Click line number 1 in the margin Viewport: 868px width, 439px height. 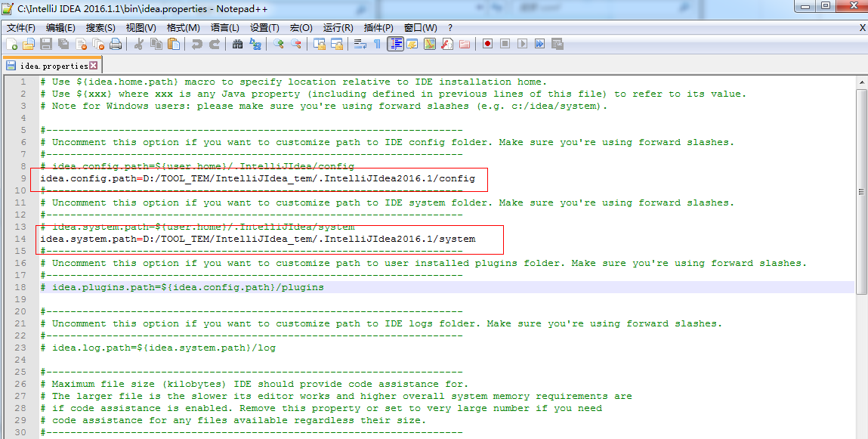coord(23,82)
